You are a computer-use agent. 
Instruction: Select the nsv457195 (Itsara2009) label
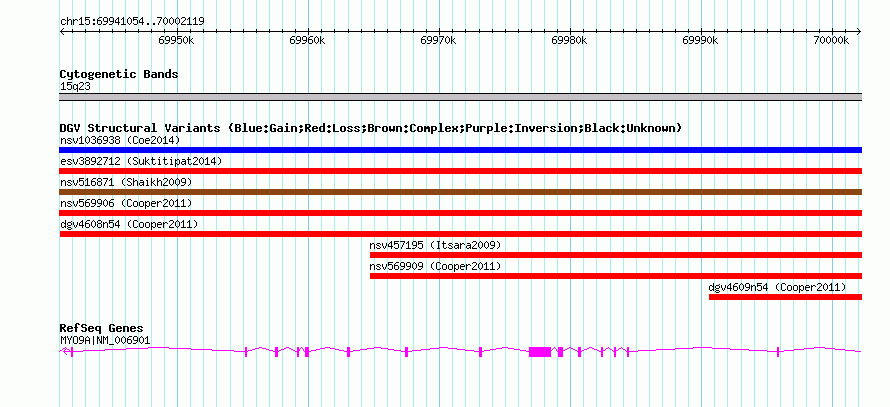(435, 245)
